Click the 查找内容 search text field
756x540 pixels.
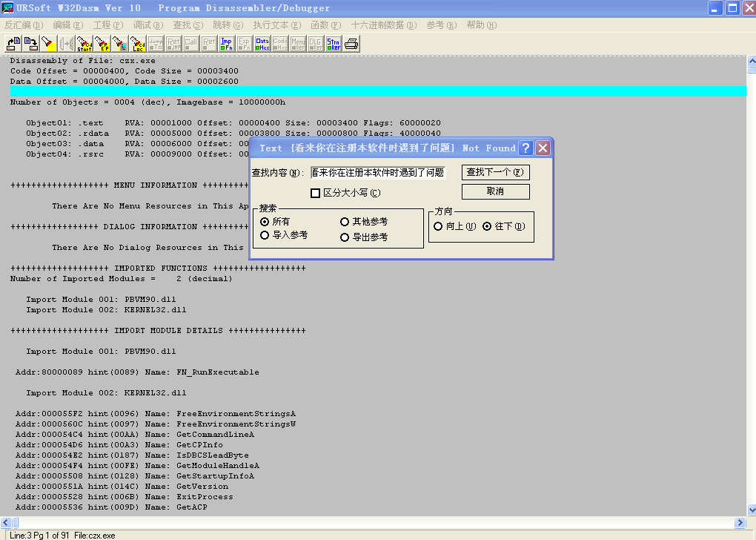(x=378, y=172)
